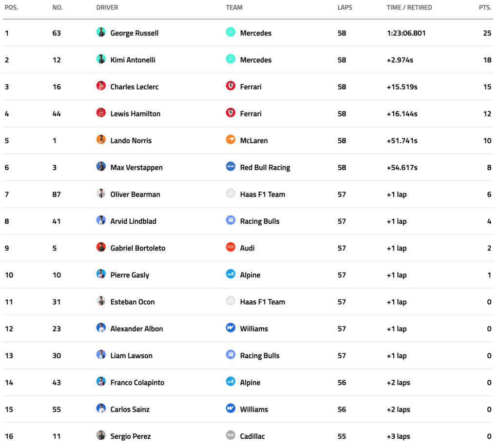Click the Mercedes logo beside George Russell
499x448 pixels.
coord(230,32)
